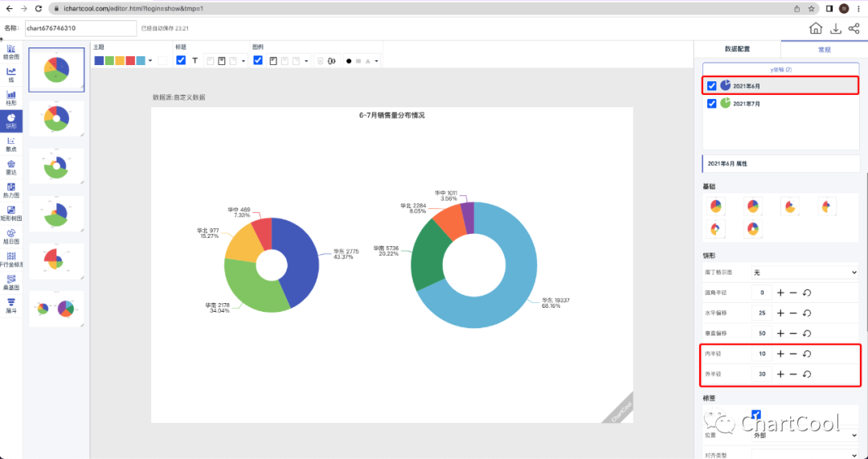Reload the browser page
Image resolution: width=868 pixels, height=459 pixels.
[x=39, y=8]
